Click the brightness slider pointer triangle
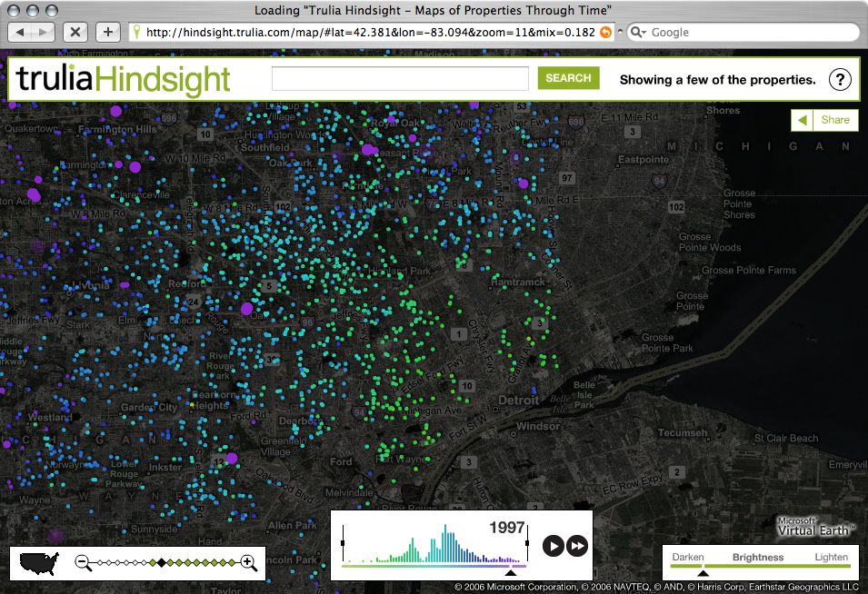868x594 pixels. (703, 572)
